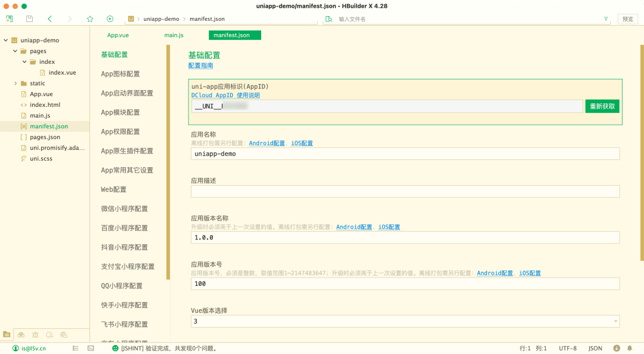Click the user account icon in status bar
This screenshot has width=644, height=354.
pos(16,348)
